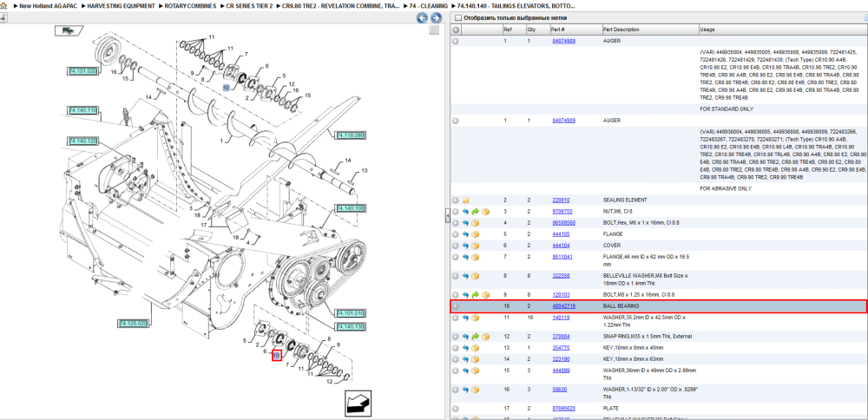Click round add icon in table header row
Image resolution: width=868 pixels, height=420 pixels.
click(456, 30)
